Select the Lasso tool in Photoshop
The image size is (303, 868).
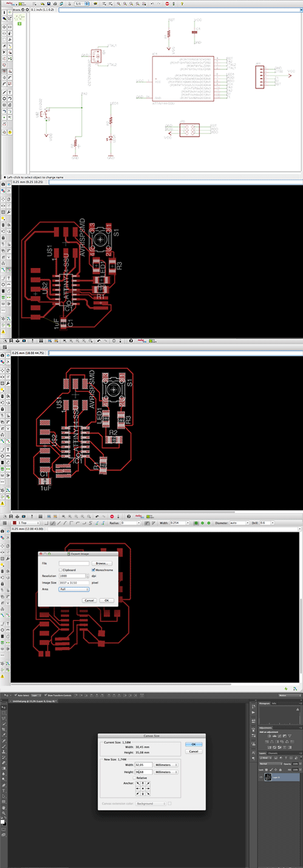click(x=4, y=718)
